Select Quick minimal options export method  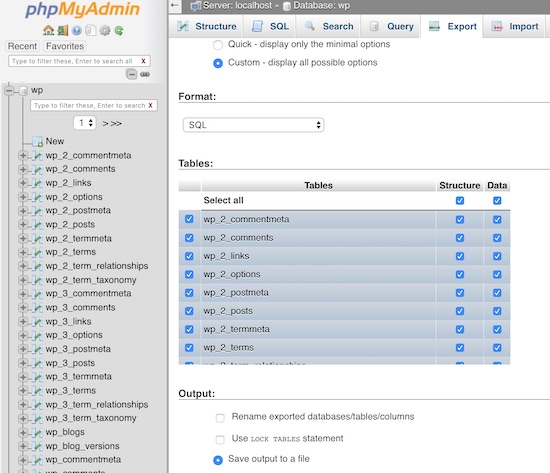click(218, 45)
